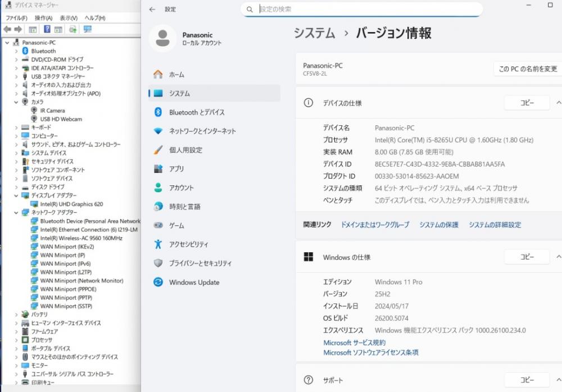Open 操作(A) menu in Device Manager
Screen dimensions: 562x392
coord(43,18)
